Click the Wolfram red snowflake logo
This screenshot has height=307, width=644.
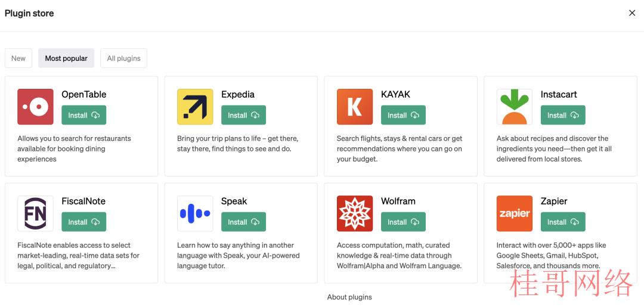pos(355,213)
